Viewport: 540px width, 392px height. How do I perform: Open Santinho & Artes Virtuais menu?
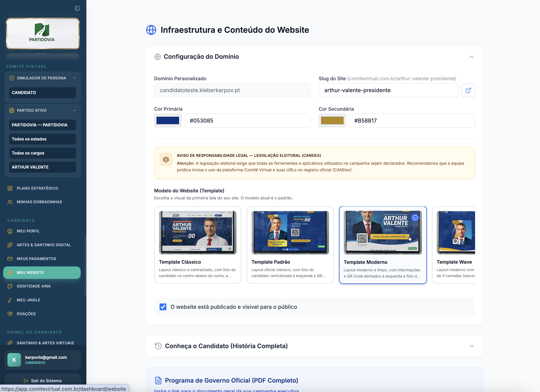tap(42, 343)
